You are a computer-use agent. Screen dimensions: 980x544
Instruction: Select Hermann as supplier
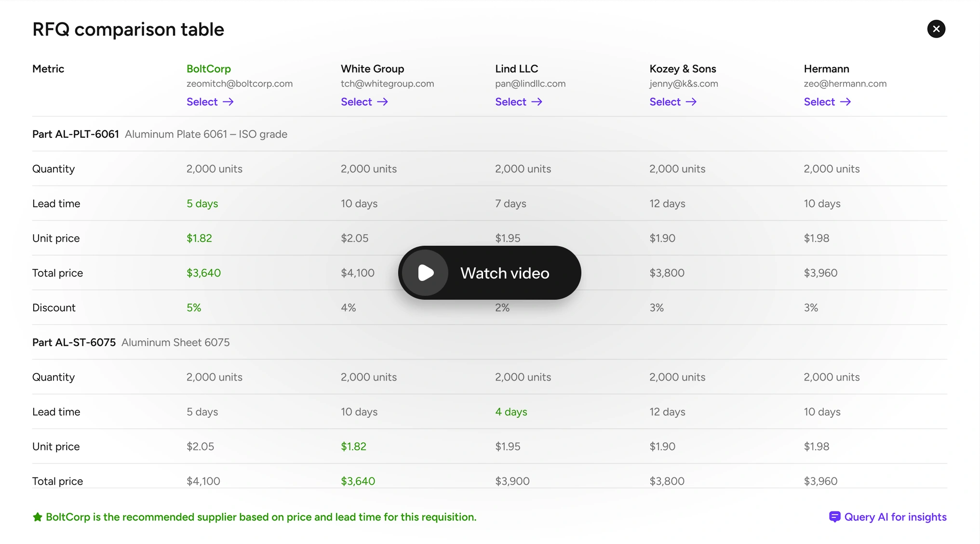819,102
